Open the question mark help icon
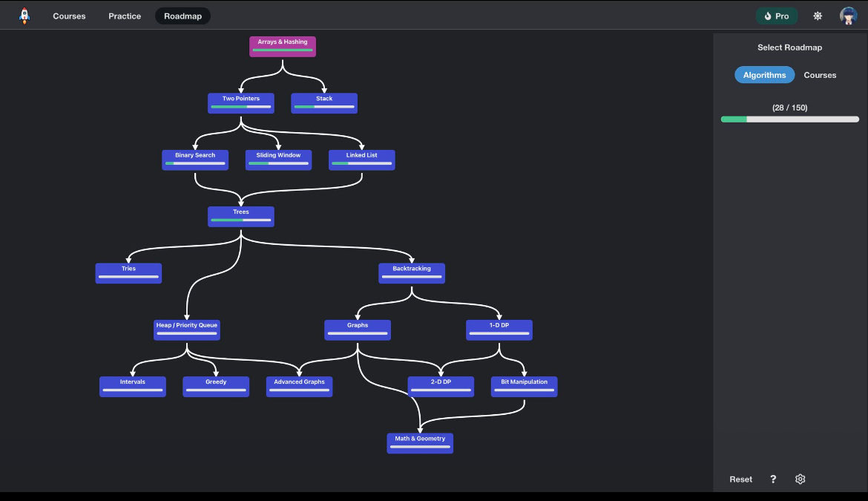This screenshot has width=868, height=501. [x=773, y=479]
